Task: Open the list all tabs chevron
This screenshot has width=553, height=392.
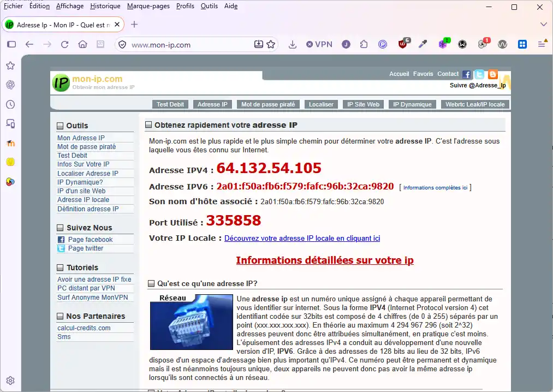Action: click(544, 25)
